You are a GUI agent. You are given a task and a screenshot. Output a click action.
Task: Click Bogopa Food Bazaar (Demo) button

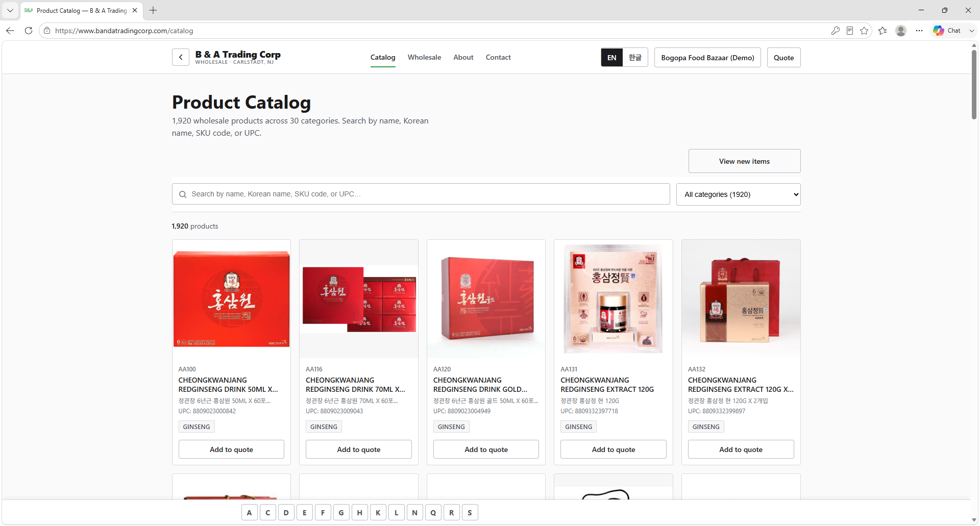click(707, 58)
